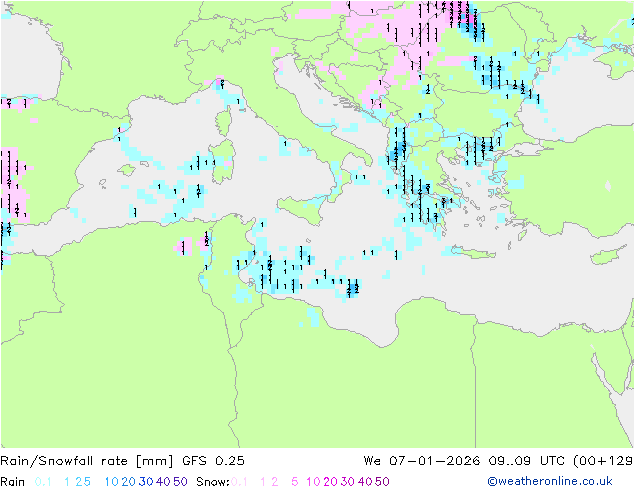
Task: Select the Snow legend value 50
Action: (x=382, y=482)
